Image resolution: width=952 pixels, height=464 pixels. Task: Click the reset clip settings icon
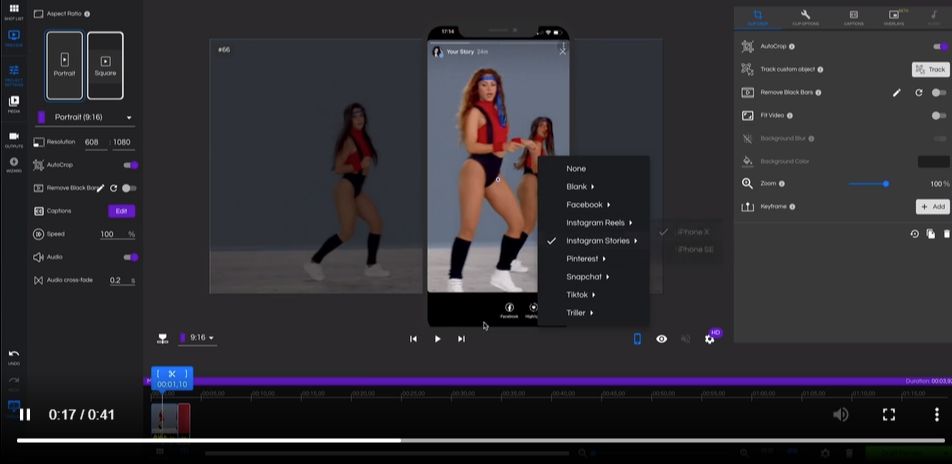[915, 234]
